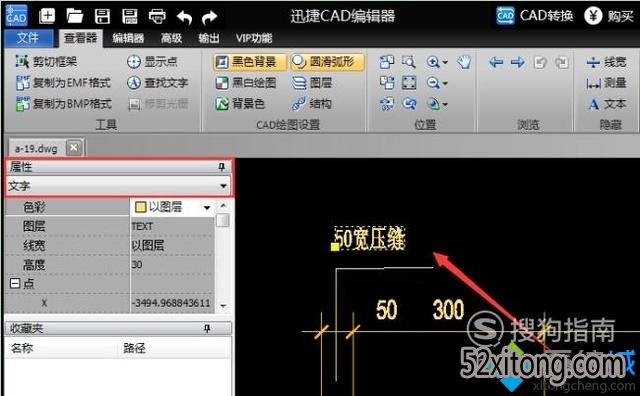Choose 复制为EMF格式
640x396 pixels.
click(63, 83)
